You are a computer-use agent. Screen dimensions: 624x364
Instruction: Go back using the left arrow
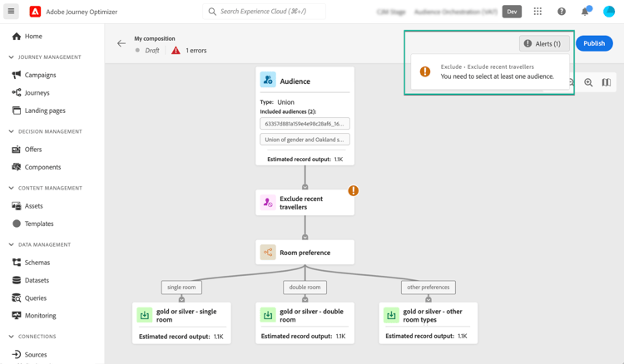pyautogui.click(x=121, y=43)
